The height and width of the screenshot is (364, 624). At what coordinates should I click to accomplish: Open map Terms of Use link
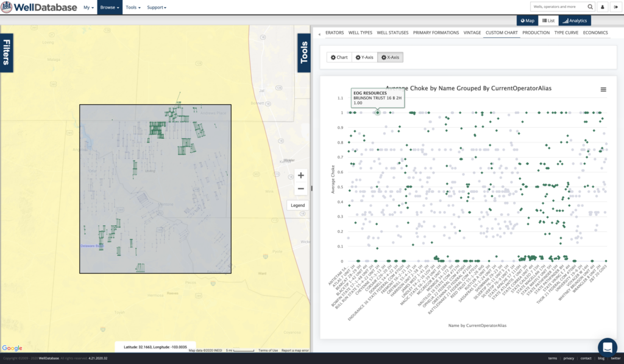coord(268,351)
